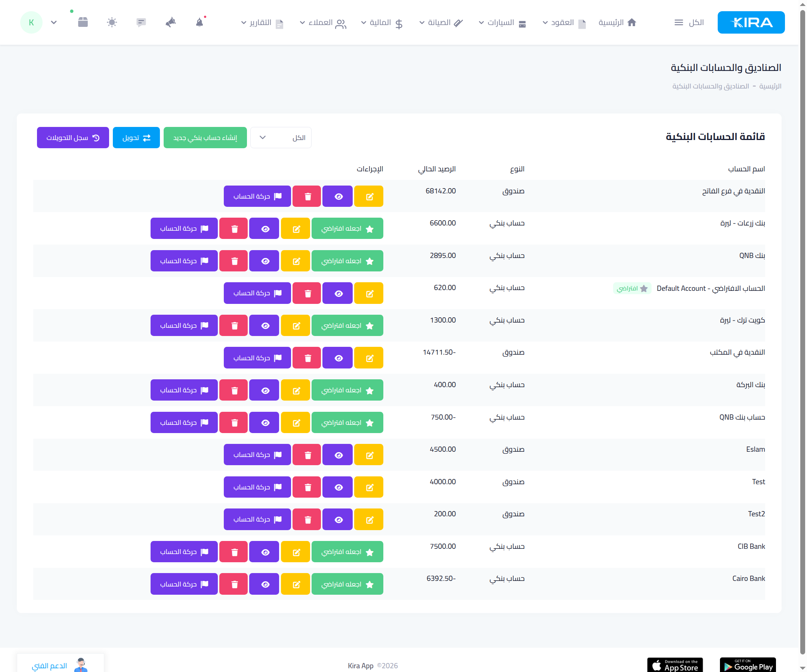
Task: Click the افتراضي default badge
Action: 632,288
